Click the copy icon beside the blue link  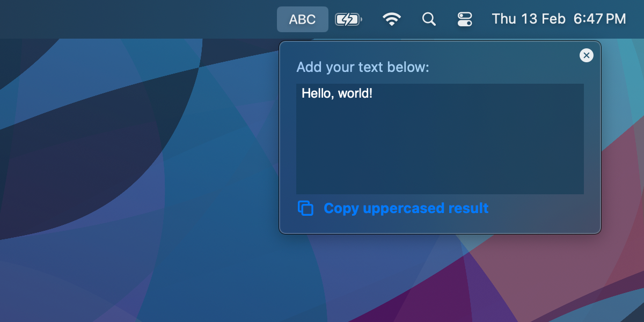(305, 208)
